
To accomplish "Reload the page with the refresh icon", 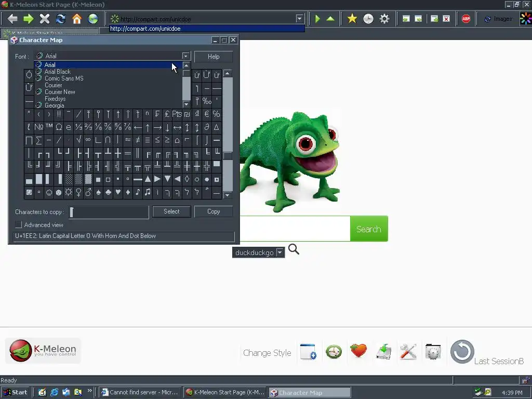I will point(61,19).
